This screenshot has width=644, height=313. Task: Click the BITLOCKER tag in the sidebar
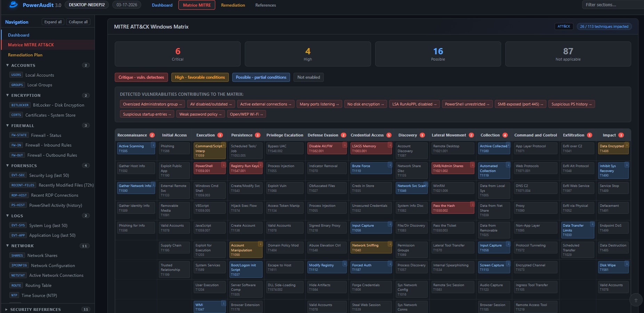(20, 105)
